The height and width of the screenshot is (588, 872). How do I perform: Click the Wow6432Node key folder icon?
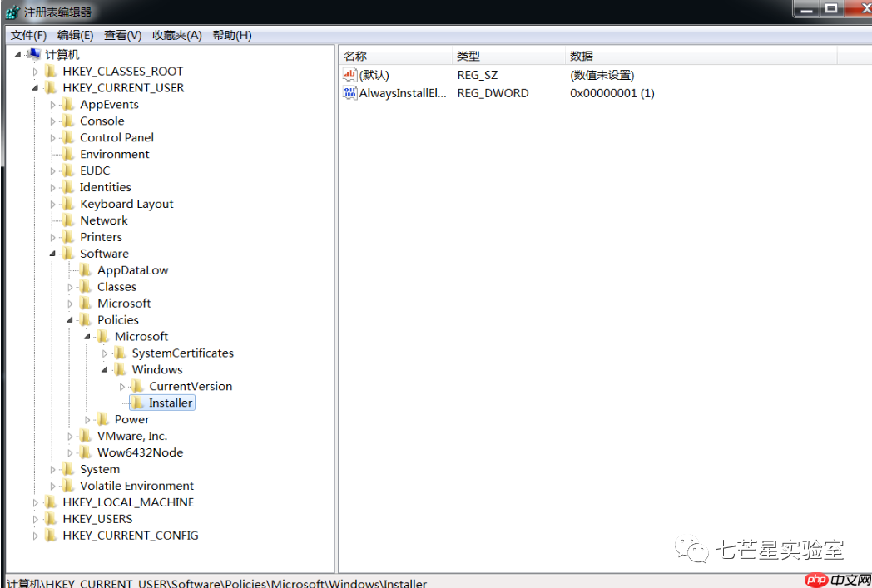point(87,452)
